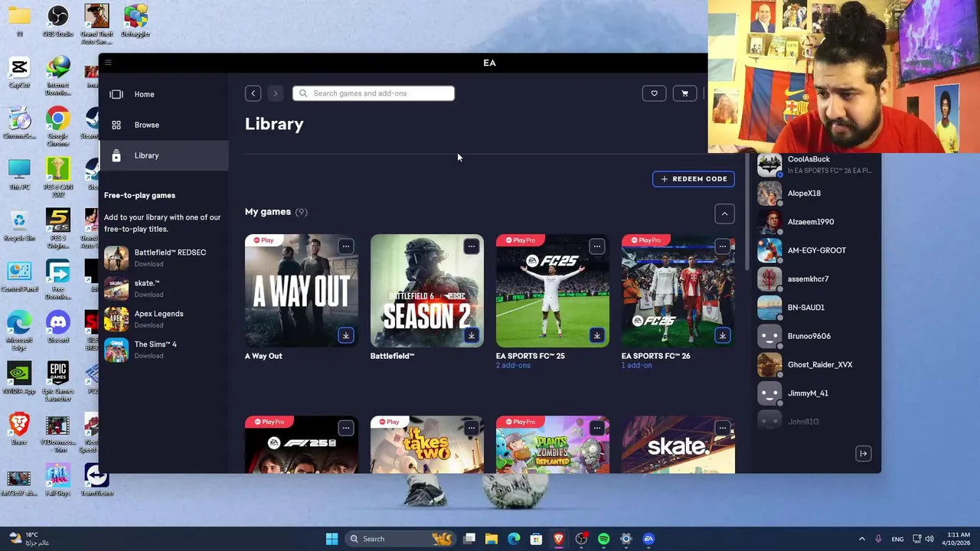This screenshot has height=551, width=980.
Task: Click the forward navigation arrow
Action: pyautogui.click(x=275, y=93)
